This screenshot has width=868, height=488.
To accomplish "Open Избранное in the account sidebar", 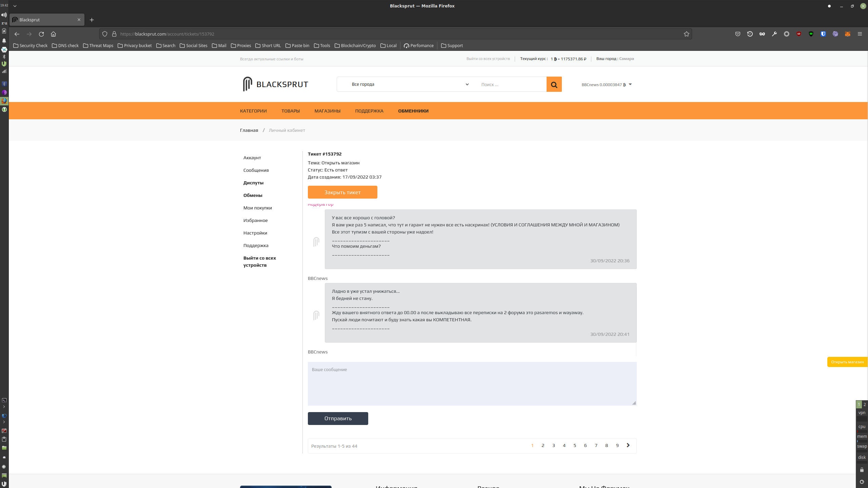I will coord(256,220).
